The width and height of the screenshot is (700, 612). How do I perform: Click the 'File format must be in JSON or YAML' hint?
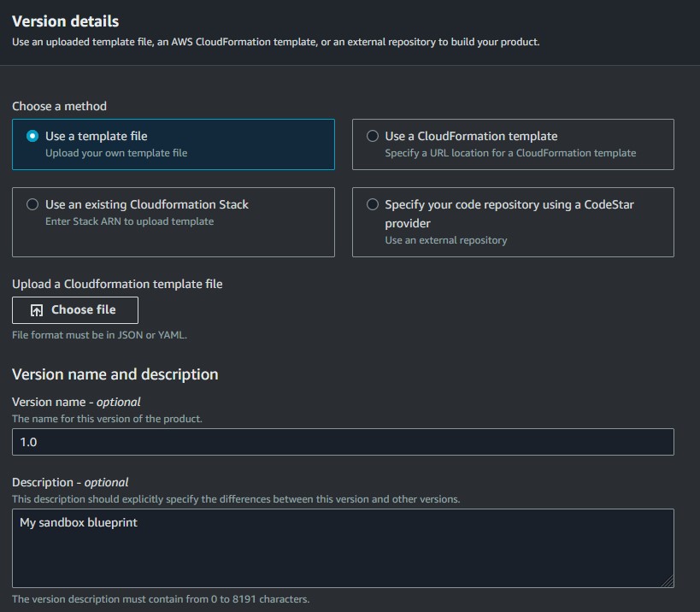[x=99, y=335]
